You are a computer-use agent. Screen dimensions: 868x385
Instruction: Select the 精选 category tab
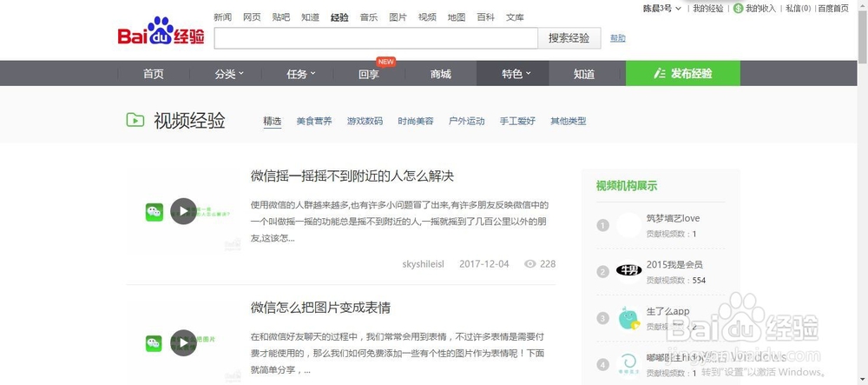click(x=273, y=122)
